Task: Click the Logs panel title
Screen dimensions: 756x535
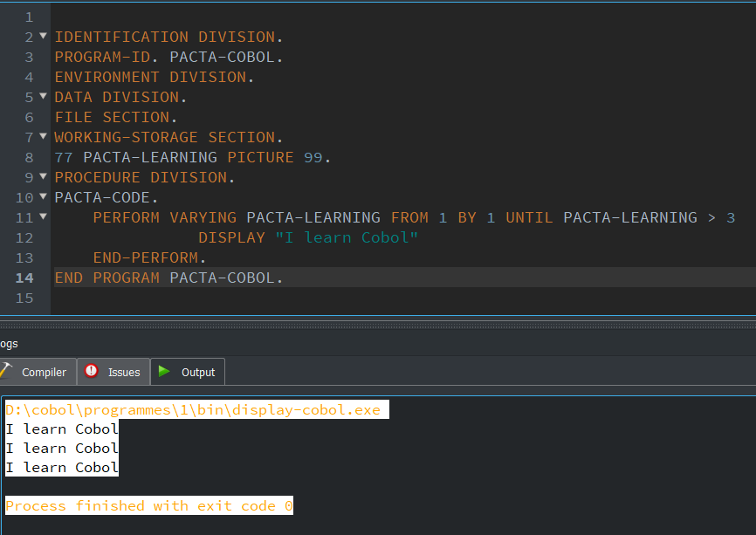Action: 9,344
